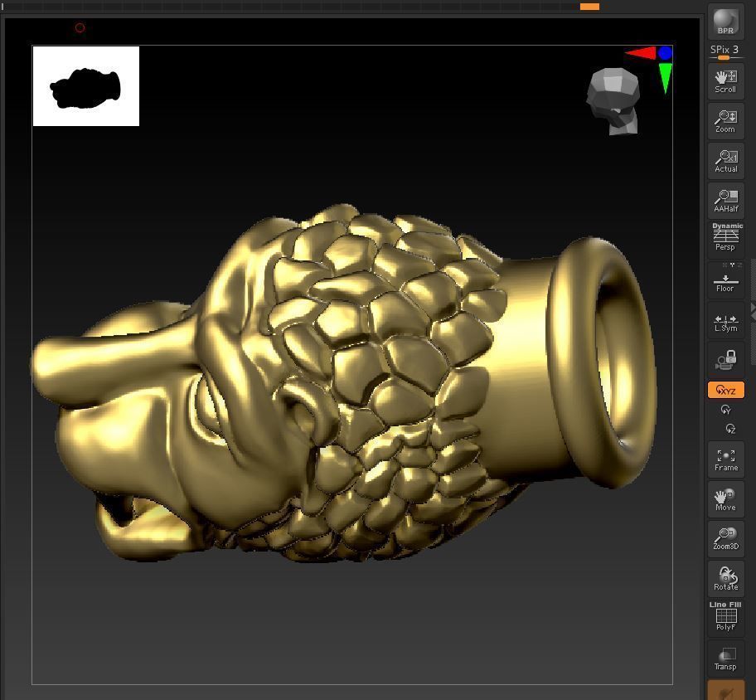Click the green Y axis cone
This screenshot has height=700, width=756.
666,78
